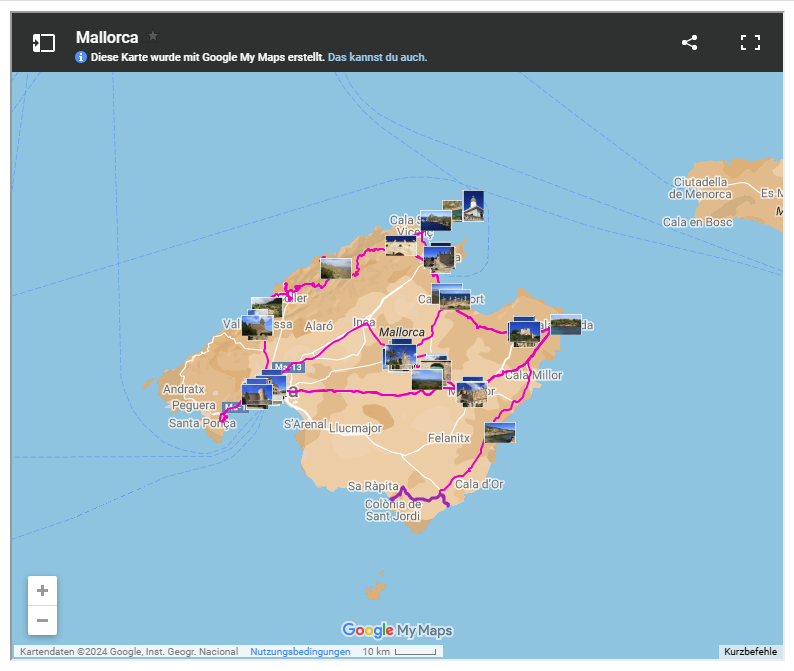Follow the 'Das kannst du auch.' link

coord(377,57)
